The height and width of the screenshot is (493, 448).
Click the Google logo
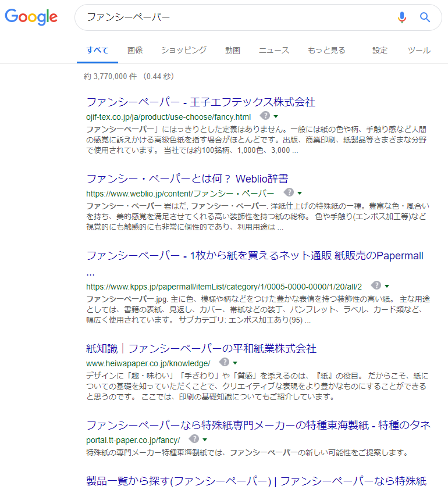(x=31, y=17)
